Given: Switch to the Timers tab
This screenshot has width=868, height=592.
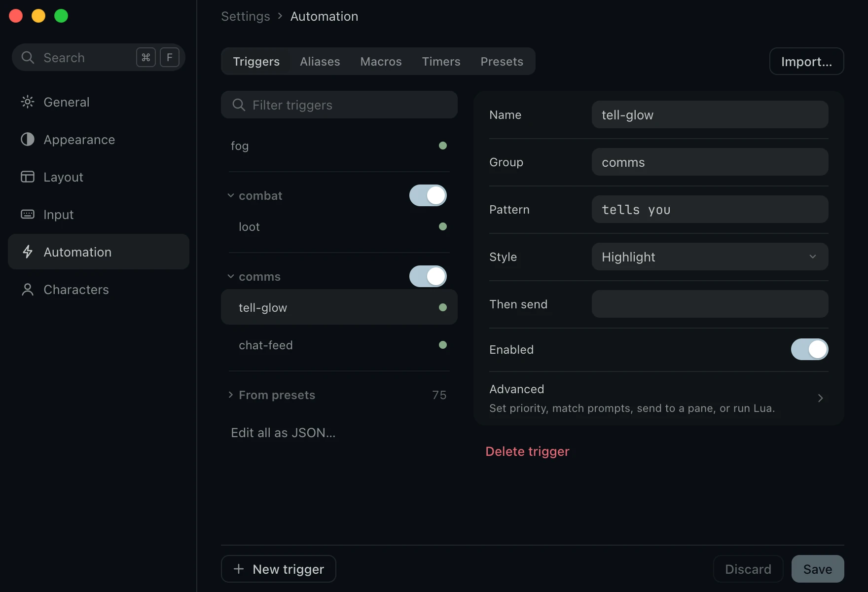Looking at the screenshot, I should pos(441,62).
